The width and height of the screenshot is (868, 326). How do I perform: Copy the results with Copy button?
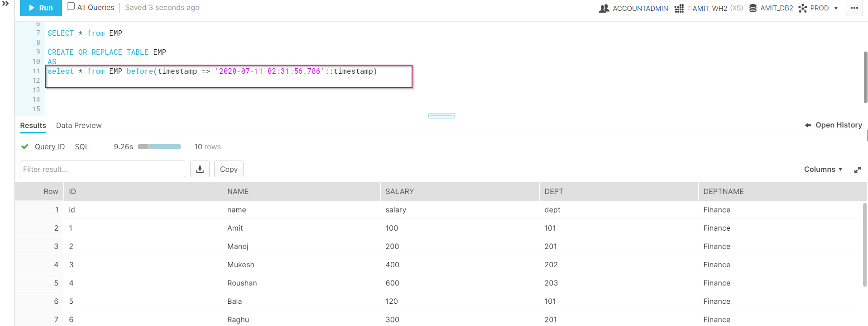(x=229, y=169)
